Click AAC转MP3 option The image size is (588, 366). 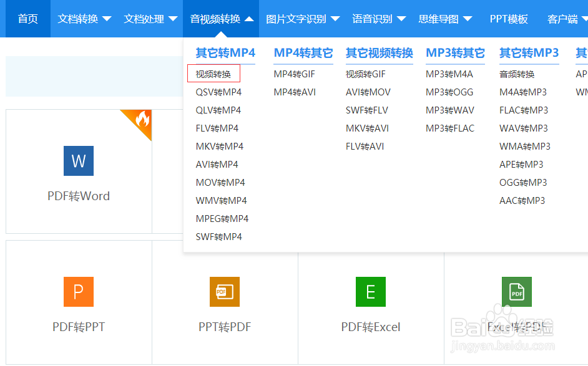(522, 201)
